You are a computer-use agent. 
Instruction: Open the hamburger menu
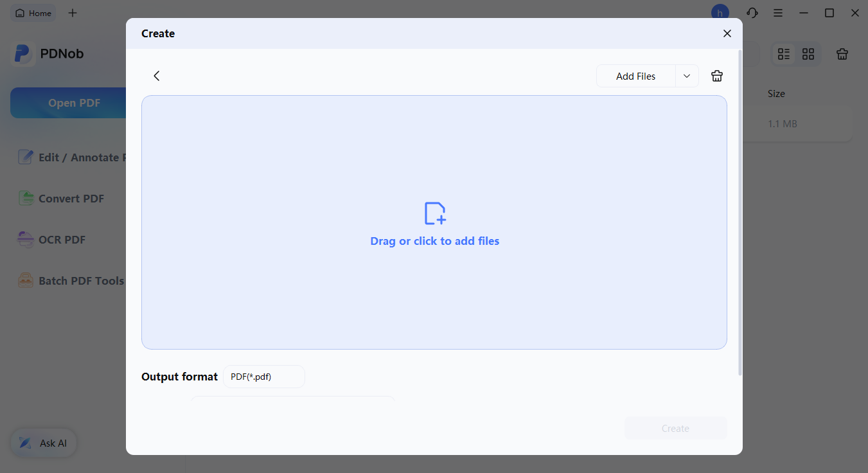click(778, 12)
